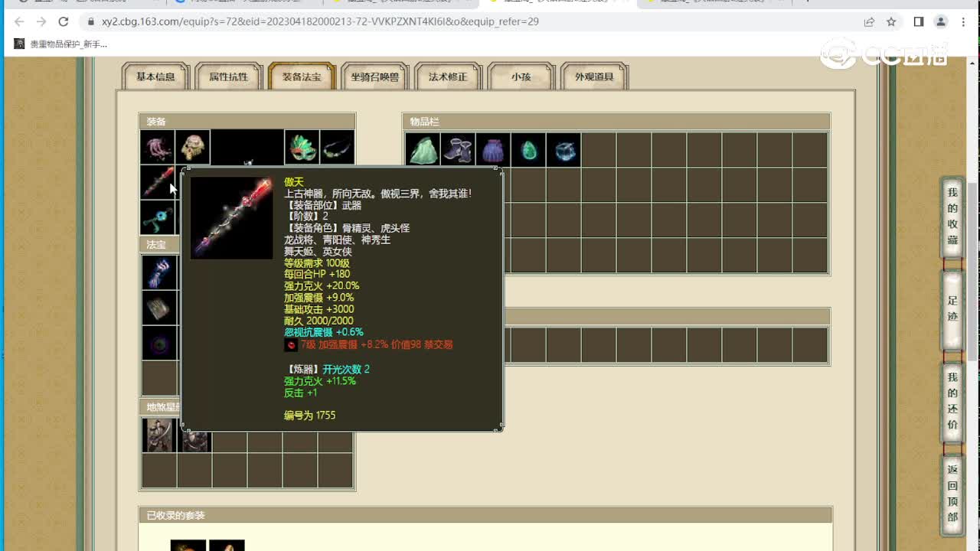Viewport: 980px width, 551px height.
Task: Click the dark purple orb 法宝 icon
Action: [x=159, y=343]
